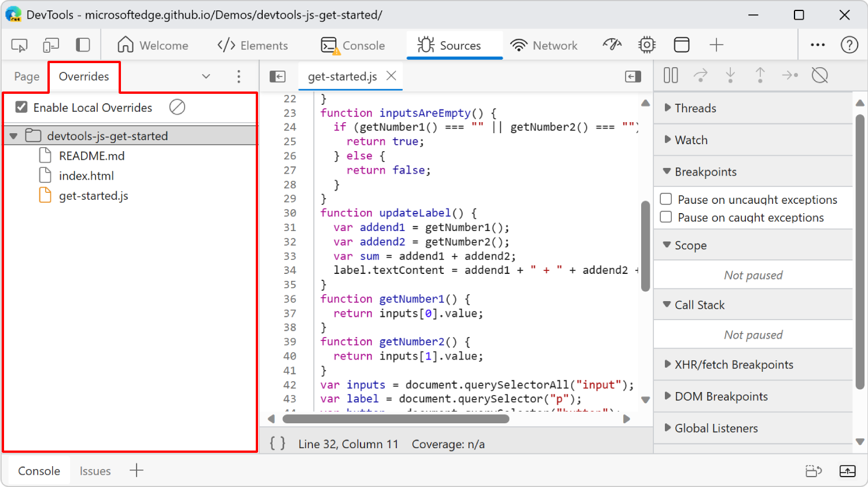
Task: Click the editor vertical scrollbar thumb
Action: [645, 245]
